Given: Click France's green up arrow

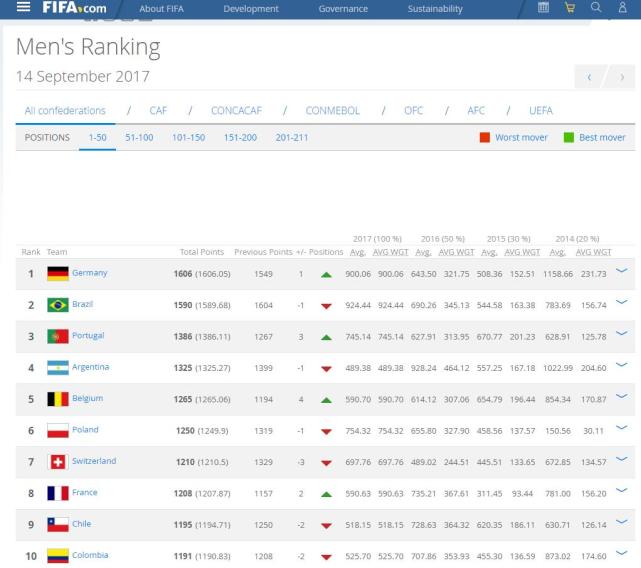Looking at the screenshot, I should (x=326, y=494).
